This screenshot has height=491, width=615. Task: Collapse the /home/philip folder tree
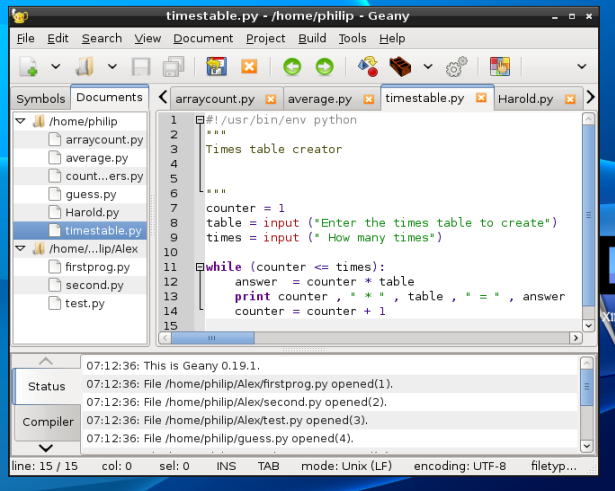(x=20, y=121)
